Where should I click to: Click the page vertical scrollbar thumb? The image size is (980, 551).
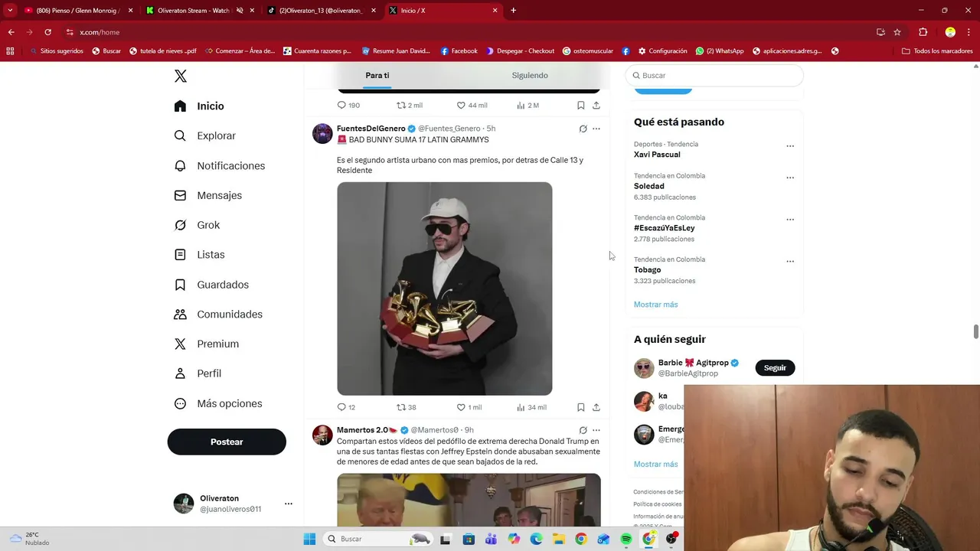(x=975, y=331)
